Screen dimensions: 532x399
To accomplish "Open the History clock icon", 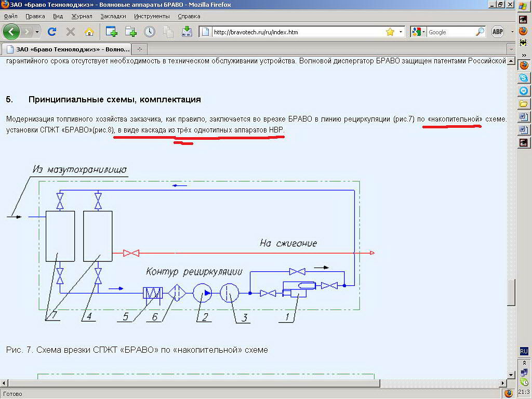I will tap(149, 32).
